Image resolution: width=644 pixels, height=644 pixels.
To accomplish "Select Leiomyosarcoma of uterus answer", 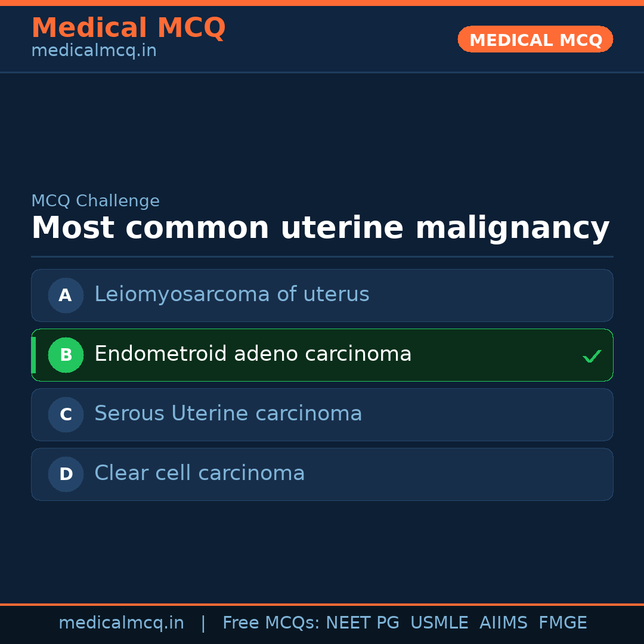I will (231, 295).
